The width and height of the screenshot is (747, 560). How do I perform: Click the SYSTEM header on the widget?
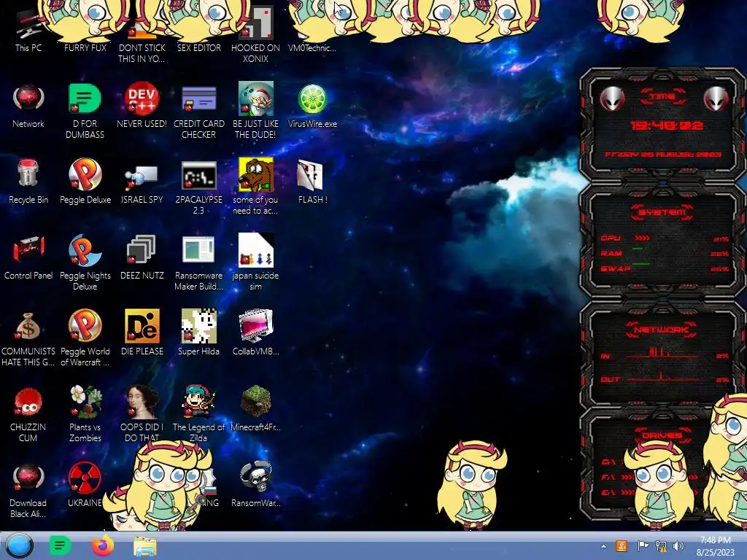(x=662, y=212)
